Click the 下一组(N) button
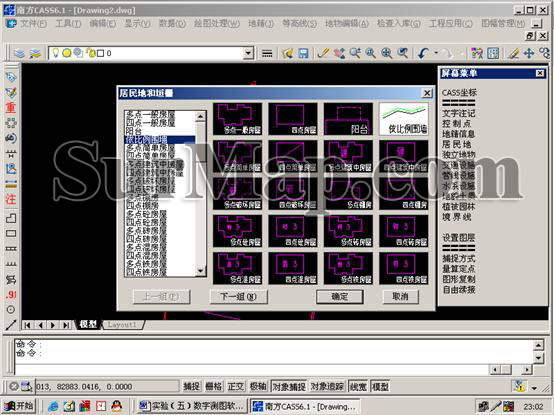Screen dimensions: 554x415 238,297
